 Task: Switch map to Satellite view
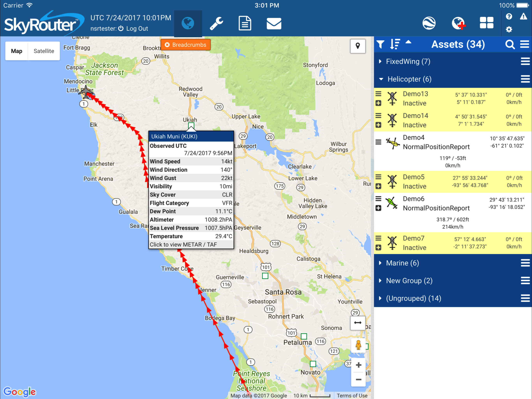point(44,51)
